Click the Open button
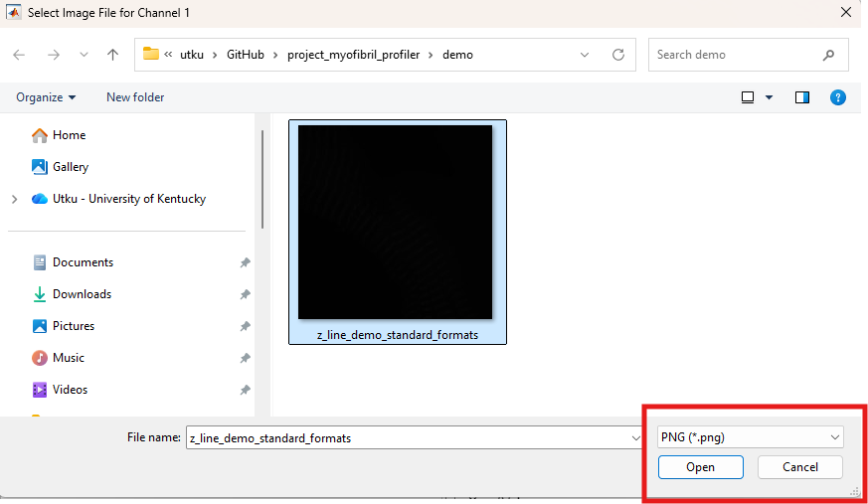This screenshot has width=868, height=504. click(x=700, y=467)
